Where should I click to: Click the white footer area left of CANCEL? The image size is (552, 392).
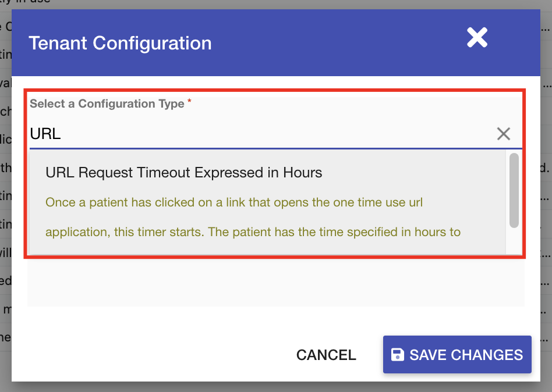[146, 355]
